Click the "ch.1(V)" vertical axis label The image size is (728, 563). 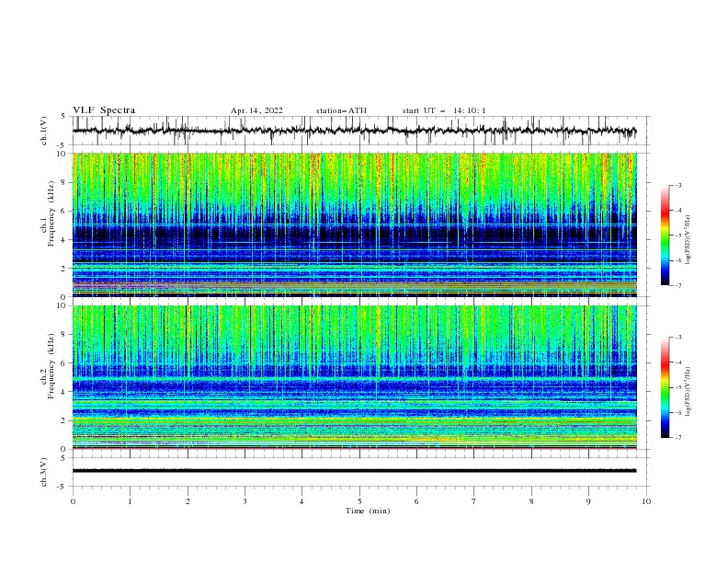(x=44, y=131)
